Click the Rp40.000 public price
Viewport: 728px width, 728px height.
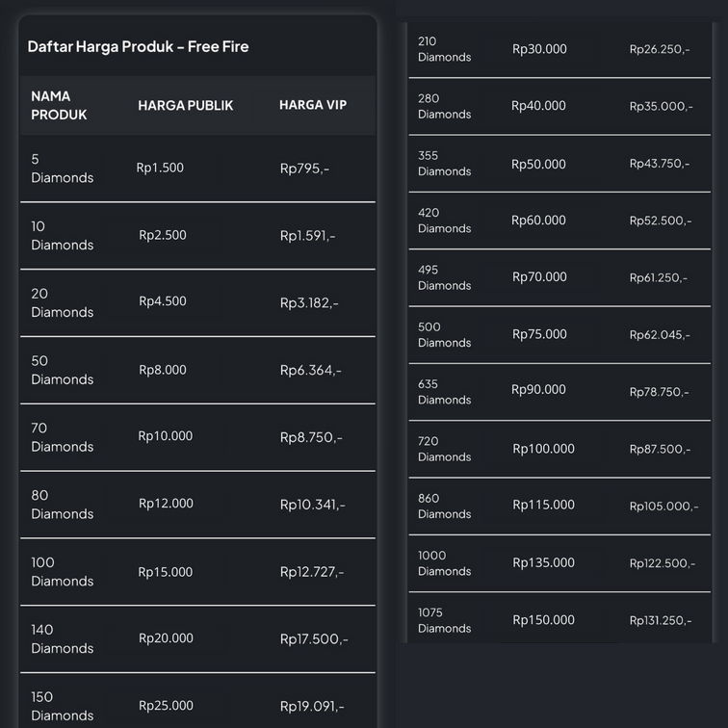coord(538,106)
